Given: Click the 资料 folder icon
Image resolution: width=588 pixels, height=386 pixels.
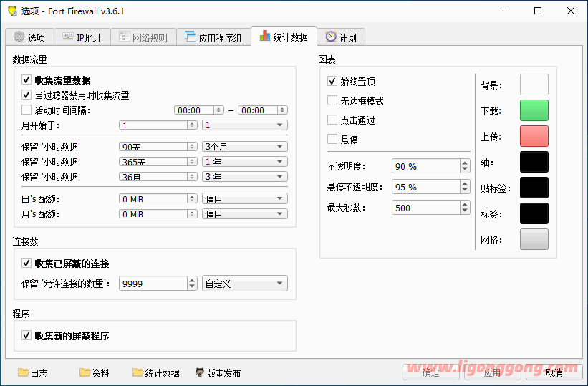Looking at the screenshot, I should point(85,372).
